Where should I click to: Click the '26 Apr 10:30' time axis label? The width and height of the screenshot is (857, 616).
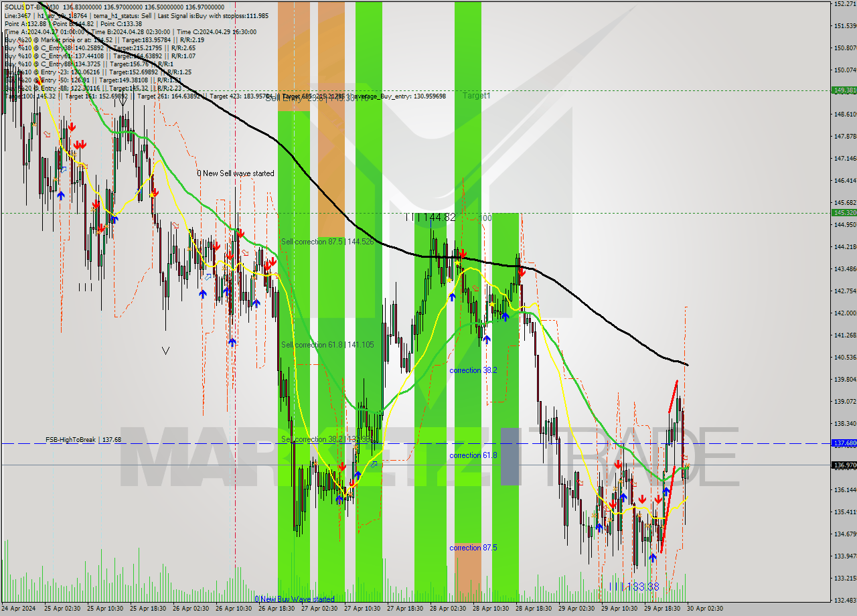tap(234, 609)
